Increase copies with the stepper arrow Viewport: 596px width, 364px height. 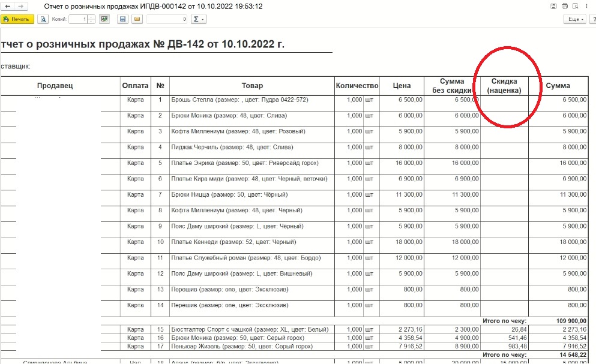coord(91,17)
